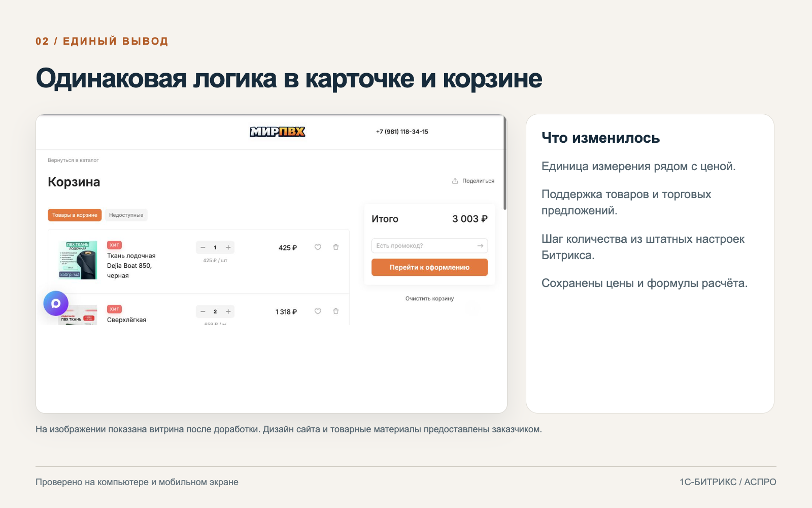This screenshot has width=812, height=508.
Task: Click Очистить корзину link
Action: click(429, 299)
